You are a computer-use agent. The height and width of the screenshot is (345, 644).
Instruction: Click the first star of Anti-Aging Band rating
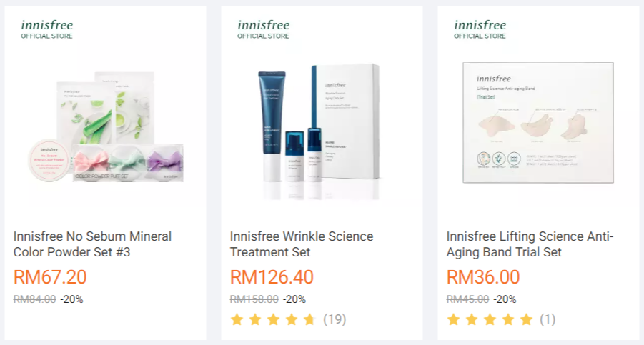coord(453,319)
